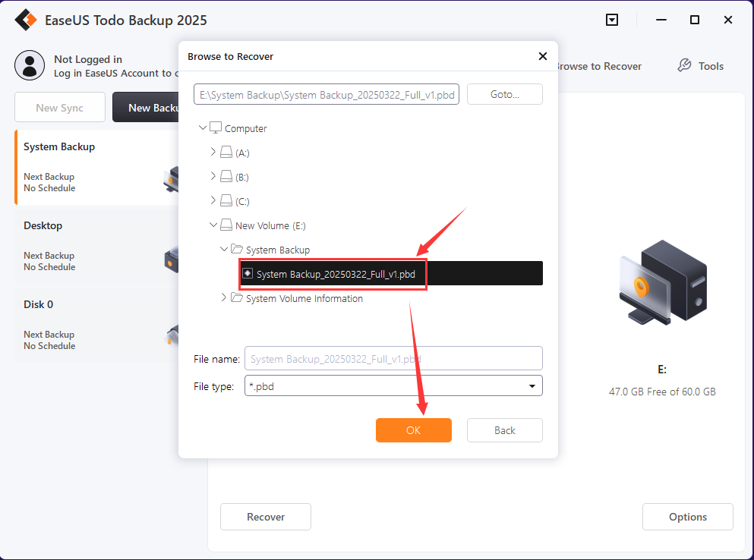Select the Desktop backup task in sidebar
Image resolution: width=754 pixels, height=560 pixels.
coord(98,246)
